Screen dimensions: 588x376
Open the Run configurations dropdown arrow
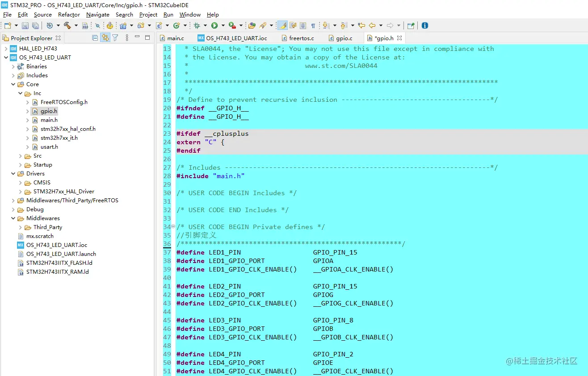[x=223, y=26]
